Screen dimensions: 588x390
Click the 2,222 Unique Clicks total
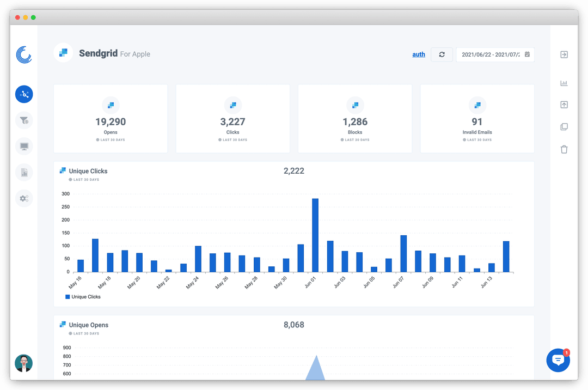coord(294,171)
